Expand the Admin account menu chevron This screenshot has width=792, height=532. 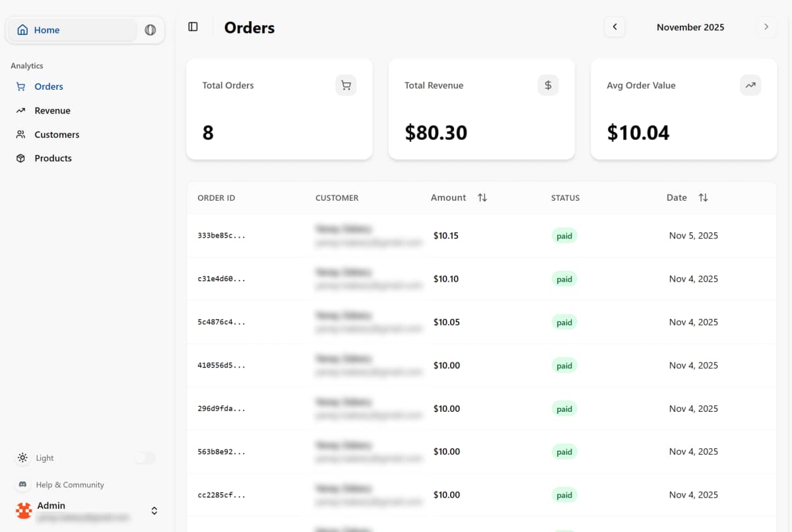pyautogui.click(x=154, y=510)
